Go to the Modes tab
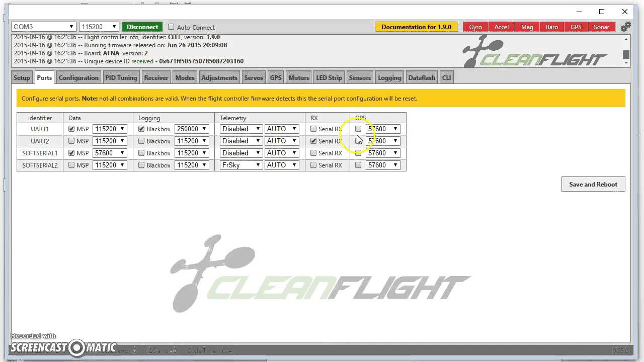 [185, 78]
